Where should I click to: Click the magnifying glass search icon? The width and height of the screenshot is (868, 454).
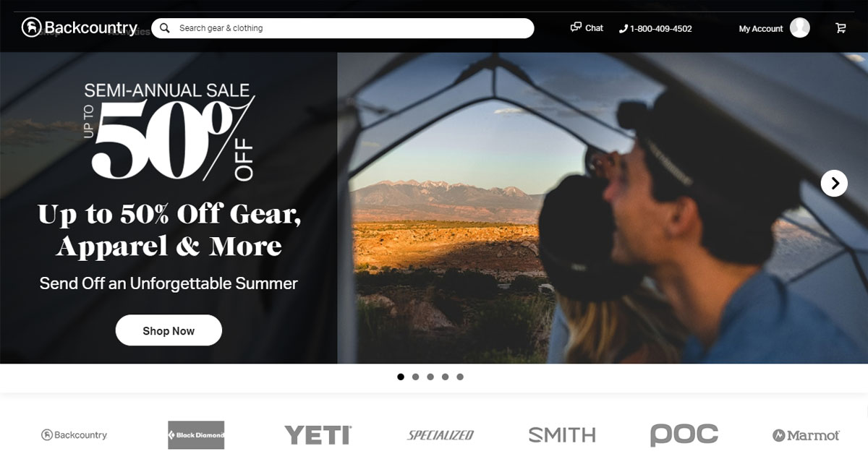pos(165,28)
